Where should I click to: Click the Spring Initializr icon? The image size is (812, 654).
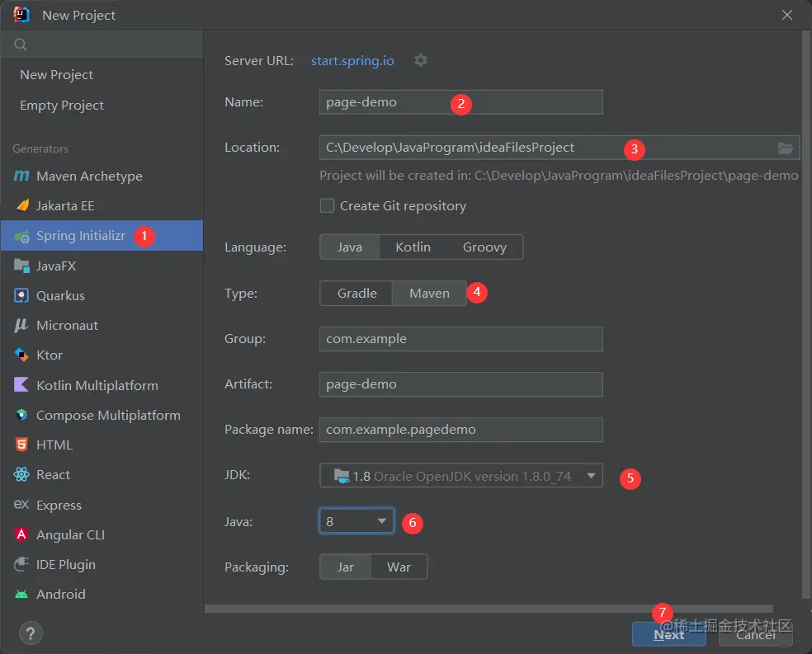click(x=21, y=237)
